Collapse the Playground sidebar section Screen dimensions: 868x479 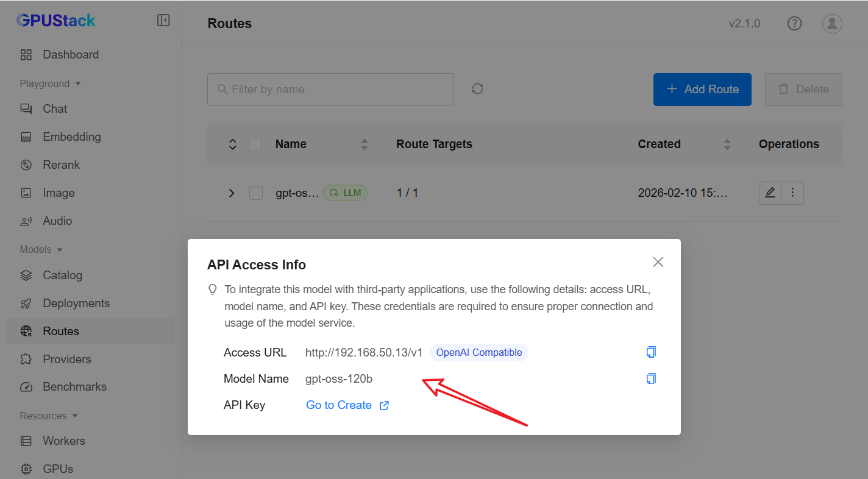50,84
